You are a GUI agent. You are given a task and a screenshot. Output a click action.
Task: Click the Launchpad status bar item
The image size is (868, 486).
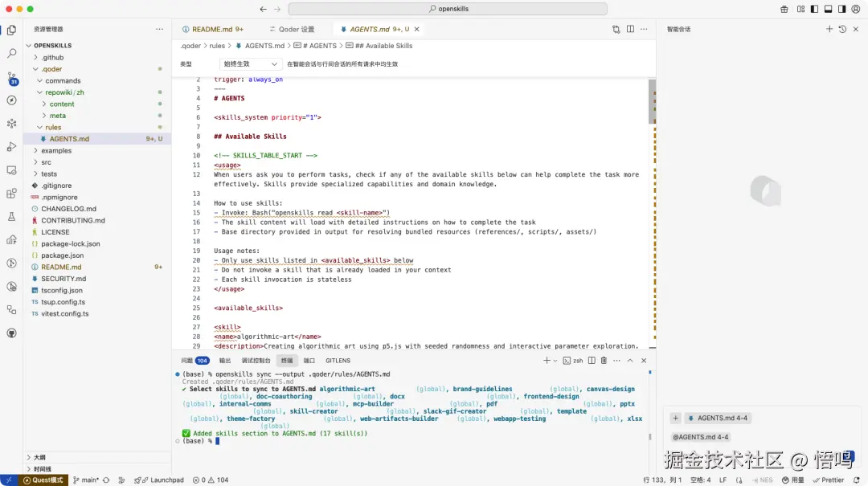(162, 480)
